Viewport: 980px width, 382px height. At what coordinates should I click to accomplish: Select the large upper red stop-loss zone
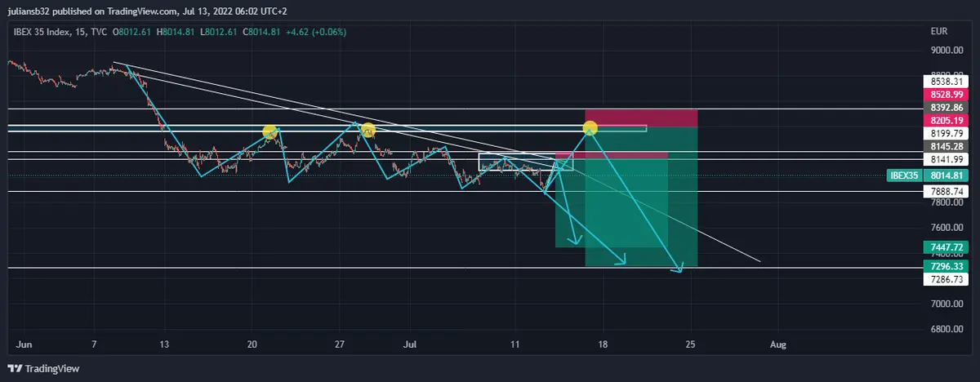point(641,118)
